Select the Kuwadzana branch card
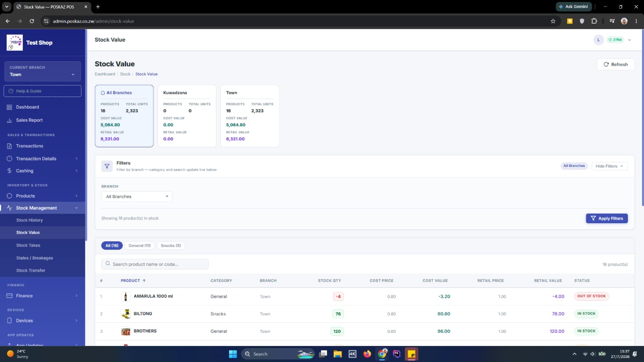The width and height of the screenshot is (644, 362). (x=187, y=116)
